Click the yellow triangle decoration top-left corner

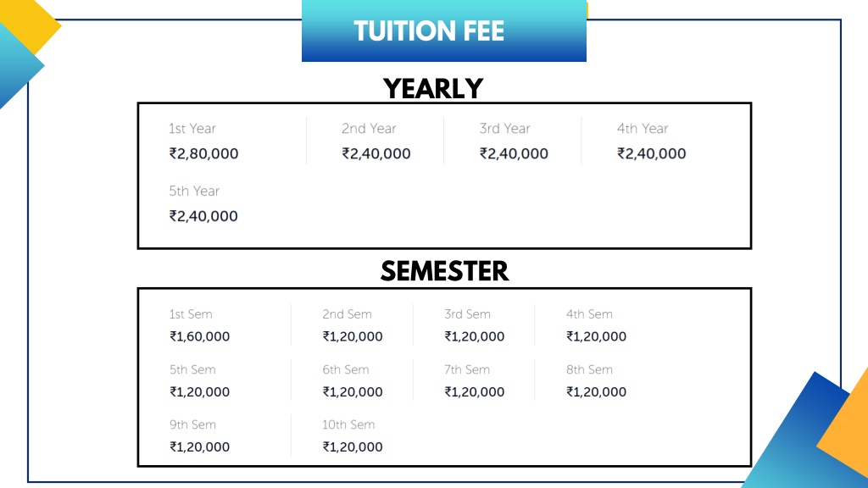[31, 21]
